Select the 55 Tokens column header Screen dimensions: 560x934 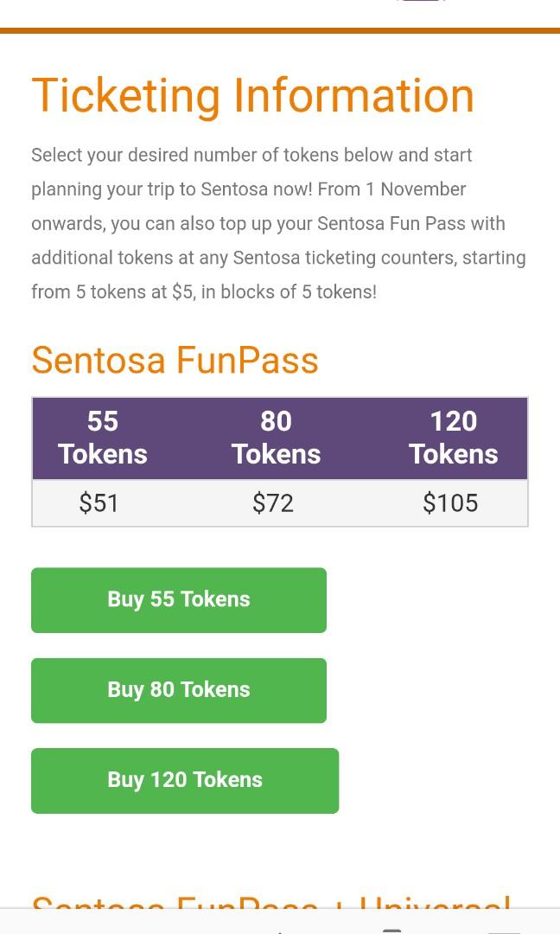coord(102,438)
